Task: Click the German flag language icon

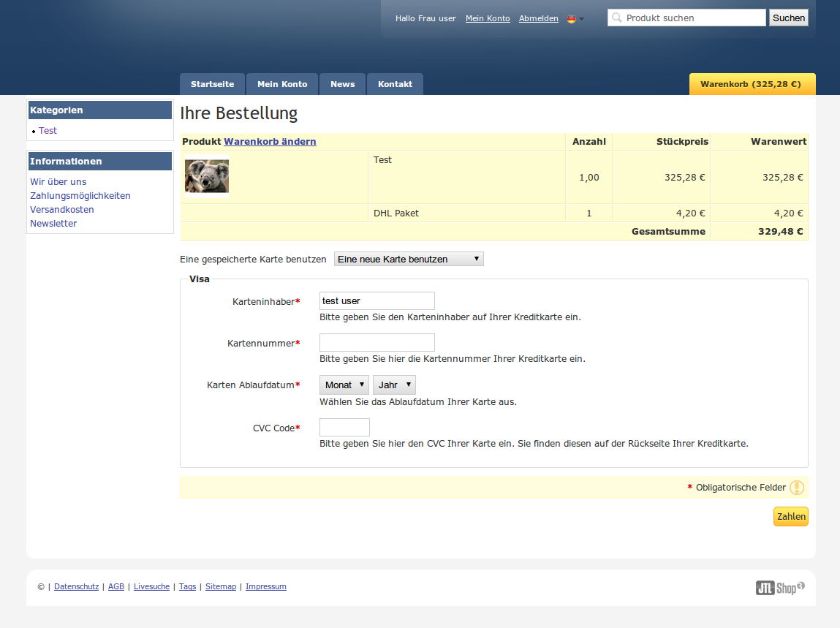Action: (572, 19)
